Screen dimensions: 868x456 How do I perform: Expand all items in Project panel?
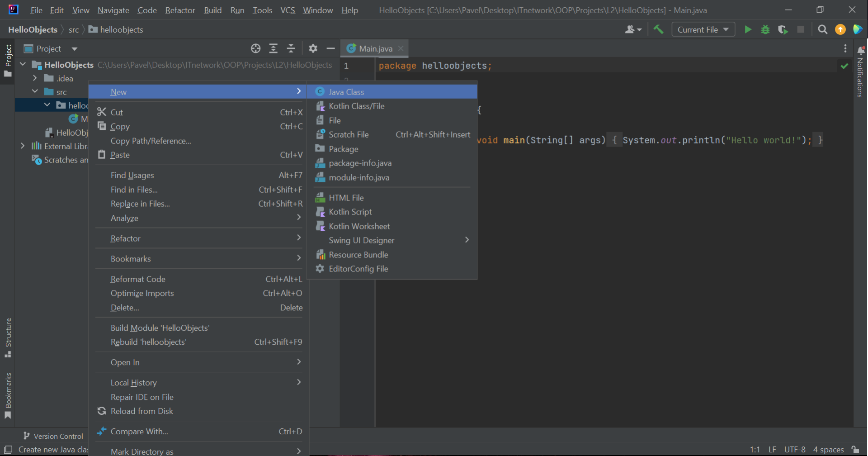pyautogui.click(x=274, y=49)
